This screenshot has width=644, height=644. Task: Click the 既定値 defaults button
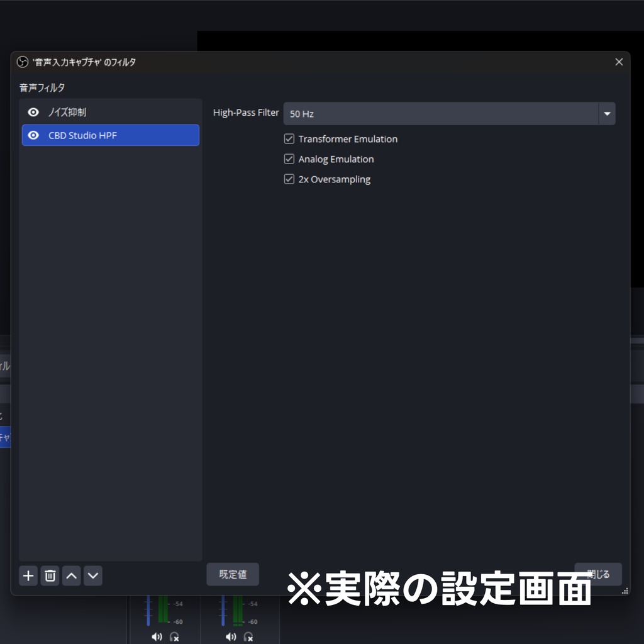233,574
